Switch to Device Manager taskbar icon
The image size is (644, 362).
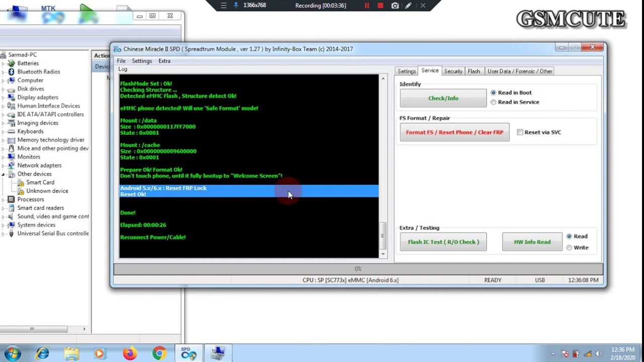[x=218, y=353]
